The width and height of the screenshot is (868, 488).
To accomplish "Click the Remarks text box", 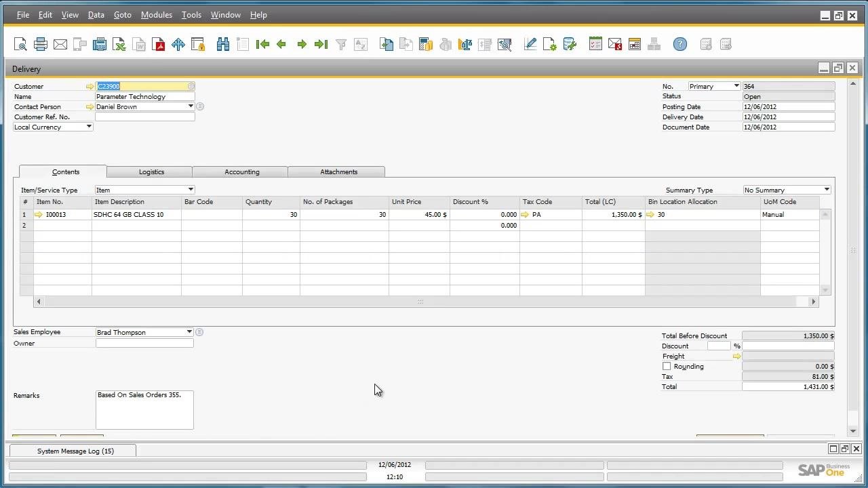I will click(144, 410).
